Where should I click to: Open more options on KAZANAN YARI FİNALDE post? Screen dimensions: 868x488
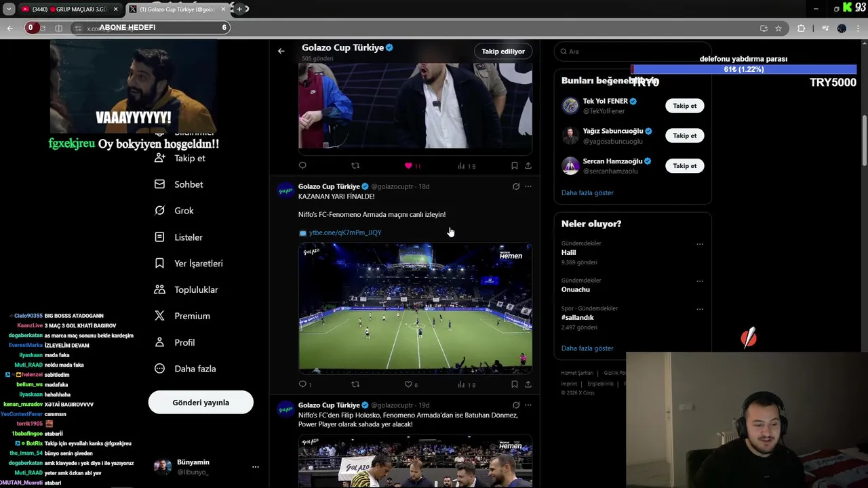pos(528,186)
